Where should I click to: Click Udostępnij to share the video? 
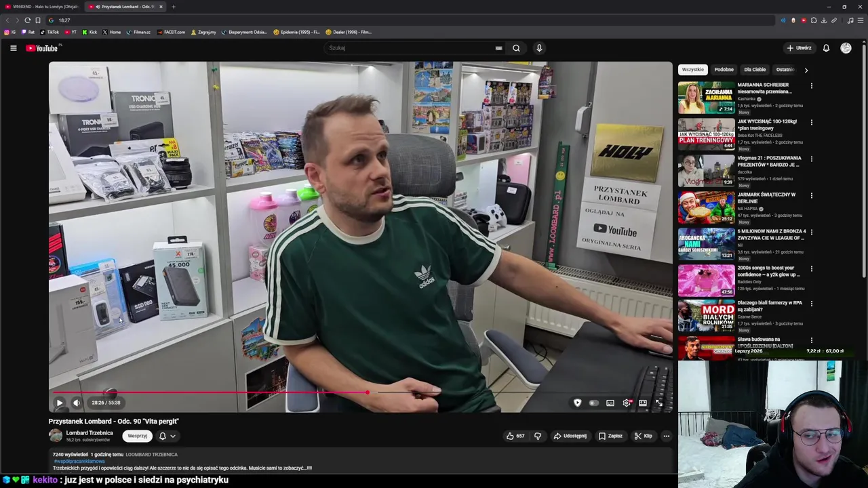coord(570,436)
